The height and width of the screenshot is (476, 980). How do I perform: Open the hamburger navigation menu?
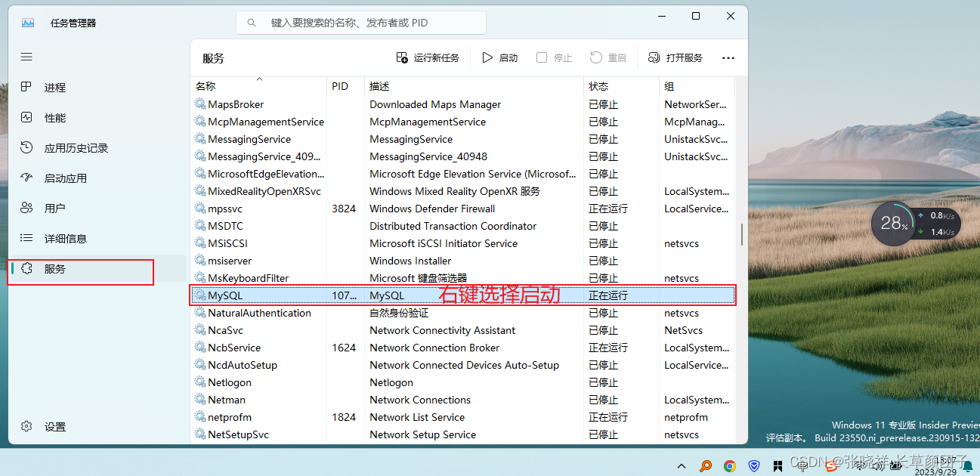[x=26, y=57]
